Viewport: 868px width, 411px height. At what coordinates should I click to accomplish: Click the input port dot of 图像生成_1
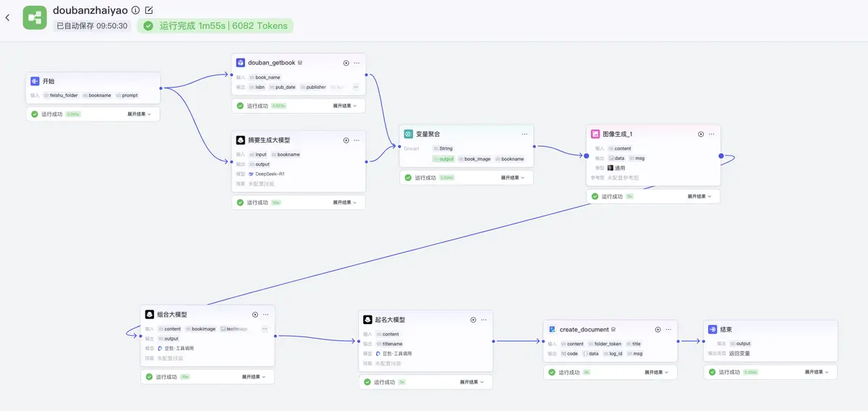(587, 156)
